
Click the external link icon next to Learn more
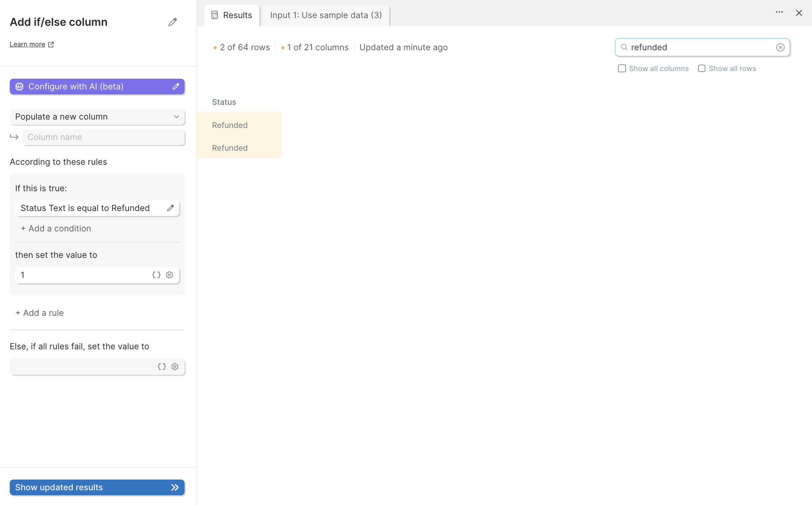(51, 44)
